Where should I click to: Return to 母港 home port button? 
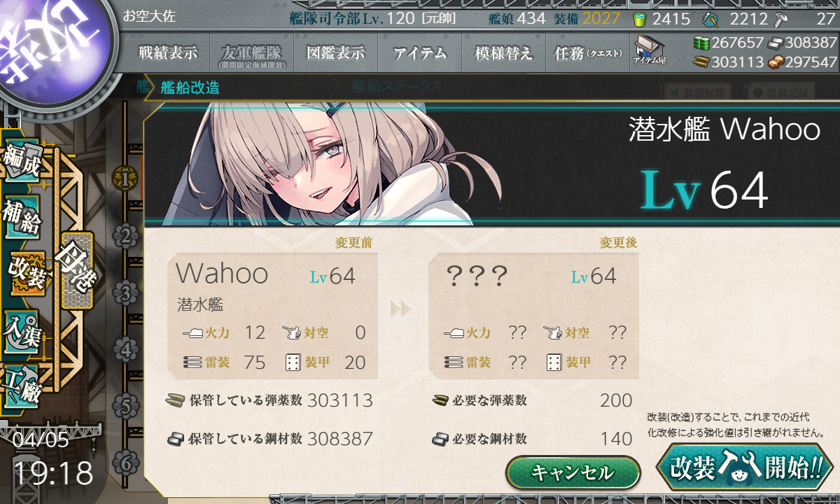click(x=77, y=270)
